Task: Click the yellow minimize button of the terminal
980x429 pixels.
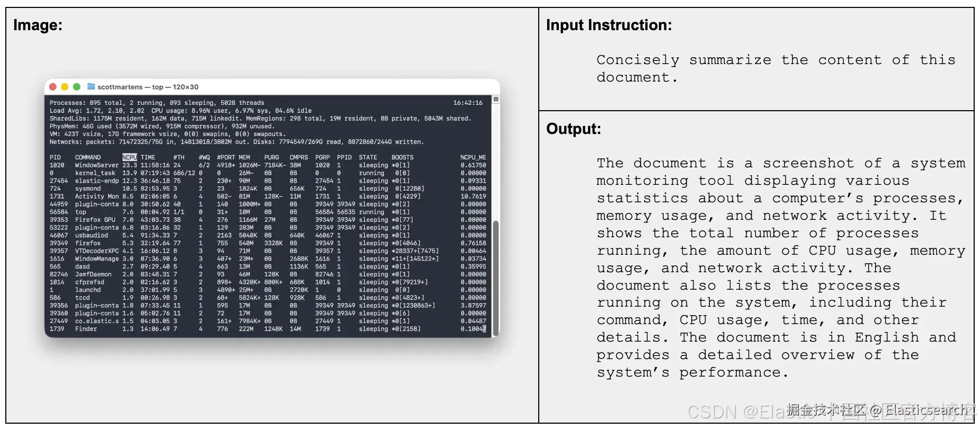Action: coord(65,87)
